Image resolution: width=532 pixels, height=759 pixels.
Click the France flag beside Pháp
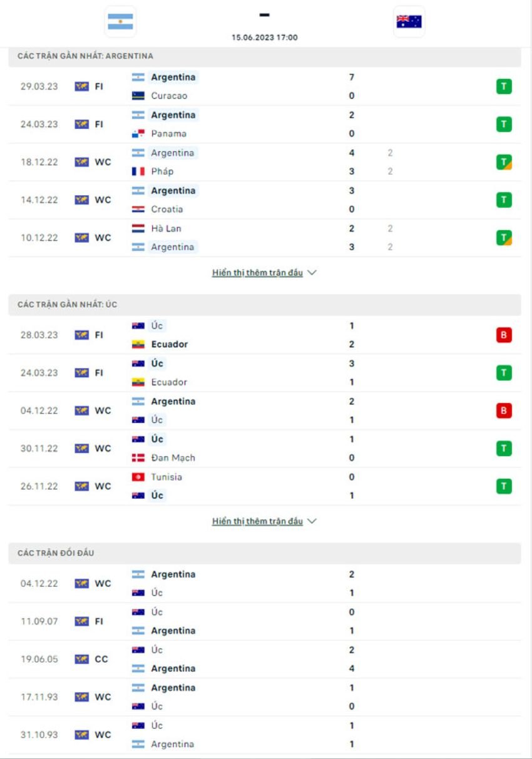[x=138, y=171]
